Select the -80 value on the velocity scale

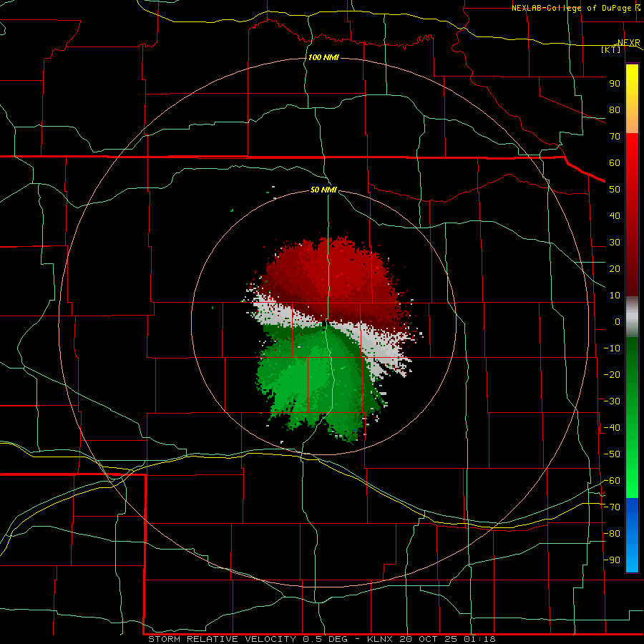point(612,534)
